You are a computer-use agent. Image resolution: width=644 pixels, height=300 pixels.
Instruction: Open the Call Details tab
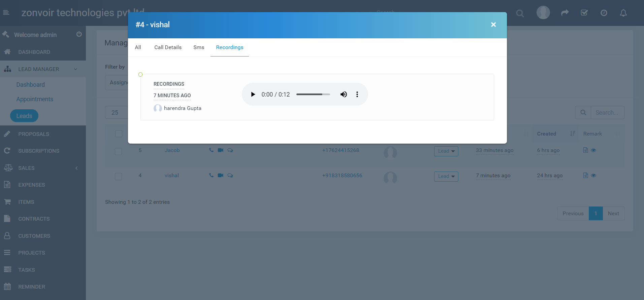pos(168,47)
